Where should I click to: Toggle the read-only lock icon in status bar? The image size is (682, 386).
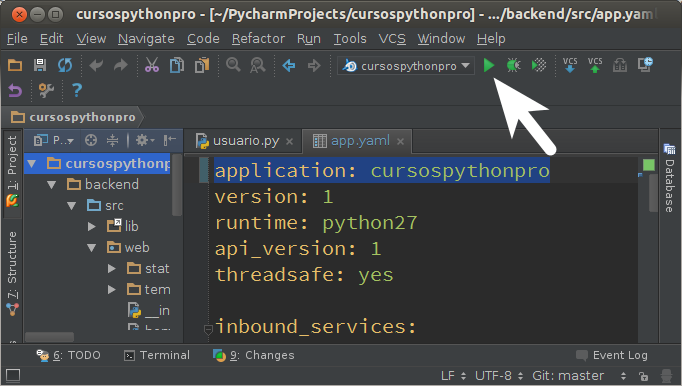coord(643,376)
